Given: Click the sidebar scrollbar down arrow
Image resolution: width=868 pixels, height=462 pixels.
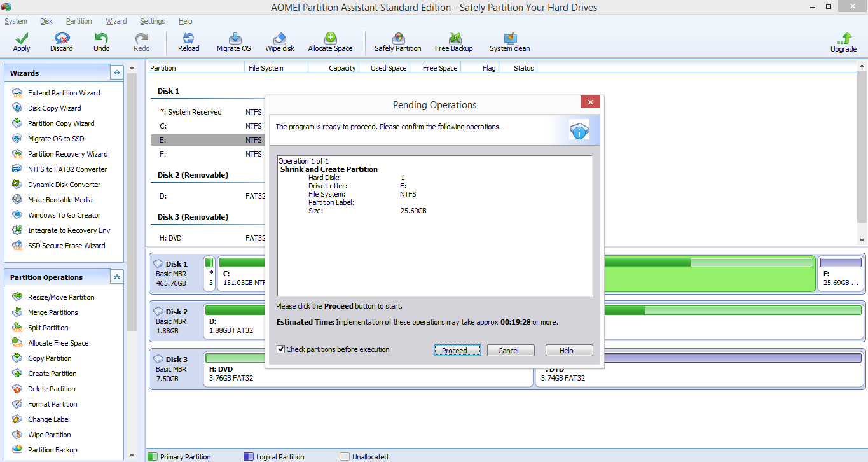Looking at the screenshot, I should (x=132, y=455).
